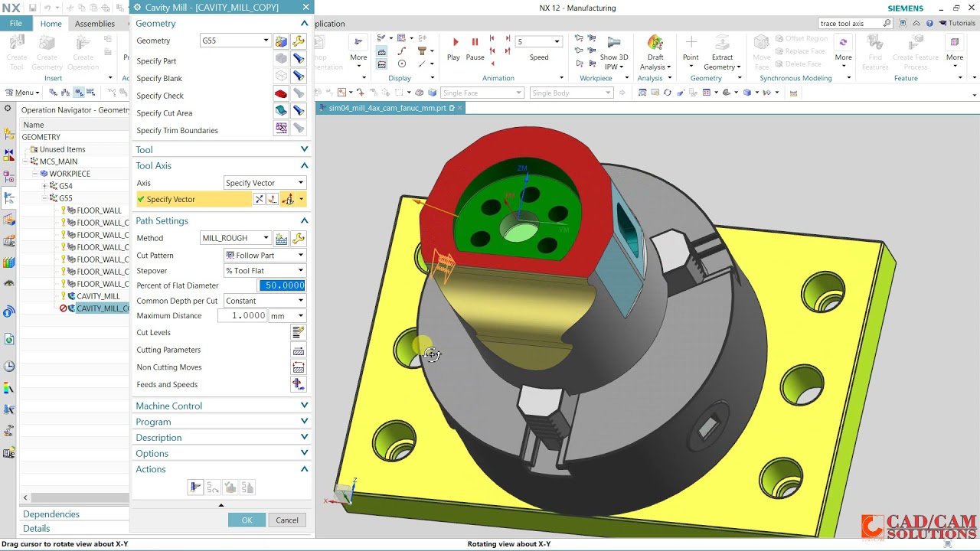
Task: Open the Tutorials link
Action: point(957,24)
